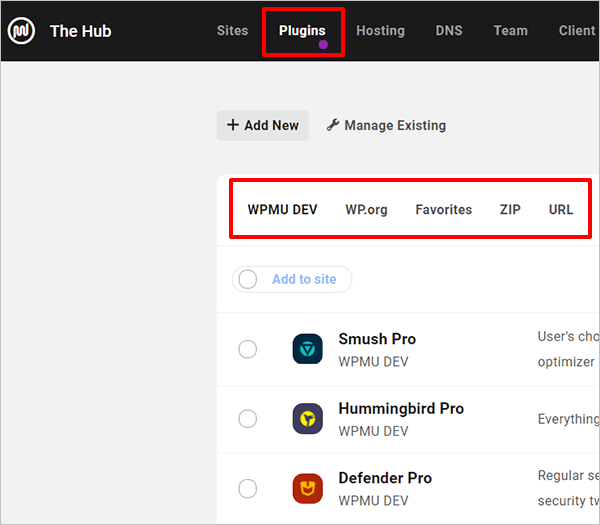Open the Client menu item
This screenshot has width=600, height=525.
577,31
